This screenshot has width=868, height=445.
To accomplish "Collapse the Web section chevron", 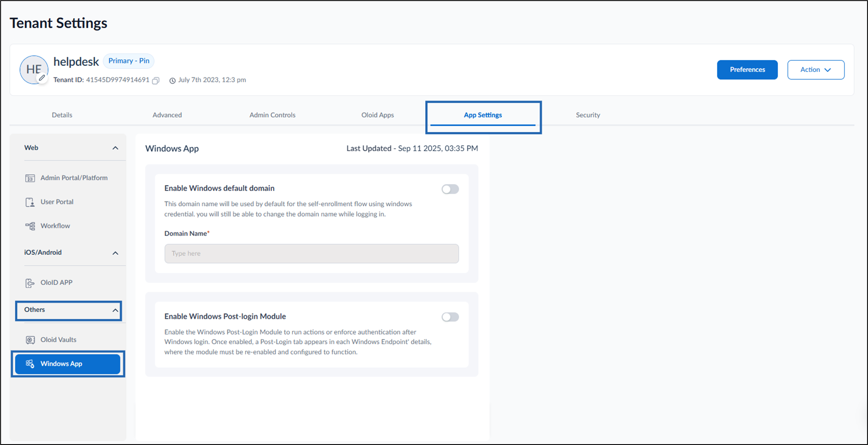I will (115, 148).
